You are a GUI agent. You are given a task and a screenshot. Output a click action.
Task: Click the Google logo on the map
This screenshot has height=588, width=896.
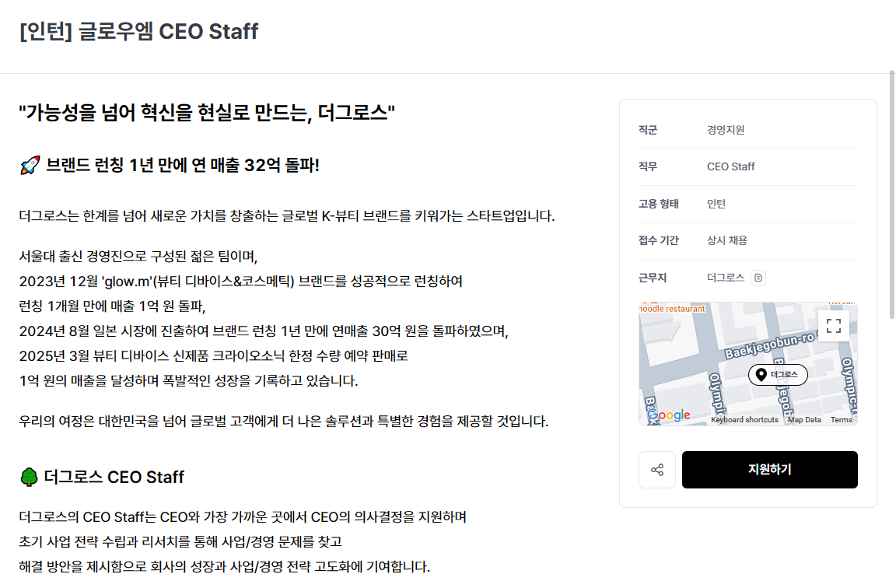(669, 415)
